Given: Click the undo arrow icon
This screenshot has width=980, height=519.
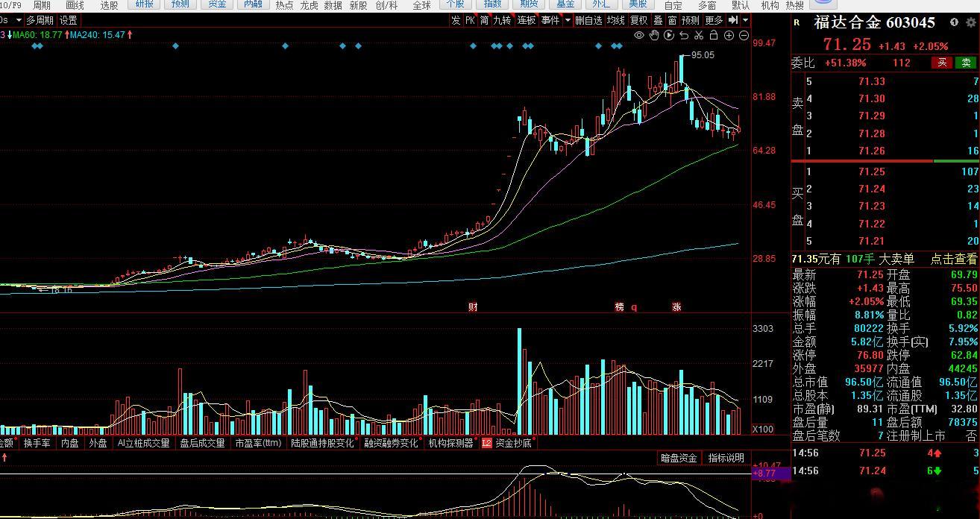Looking at the screenshot, I should (684, 35).
